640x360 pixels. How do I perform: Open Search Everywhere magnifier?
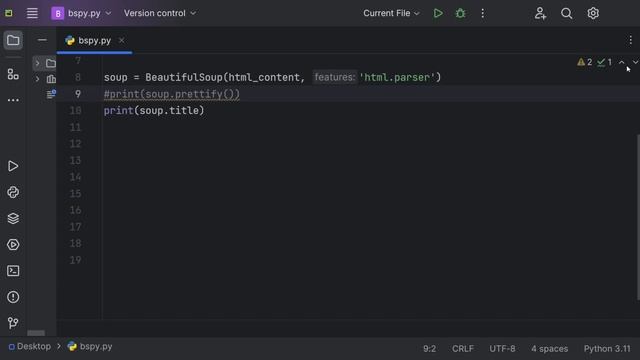click(567, 13)
